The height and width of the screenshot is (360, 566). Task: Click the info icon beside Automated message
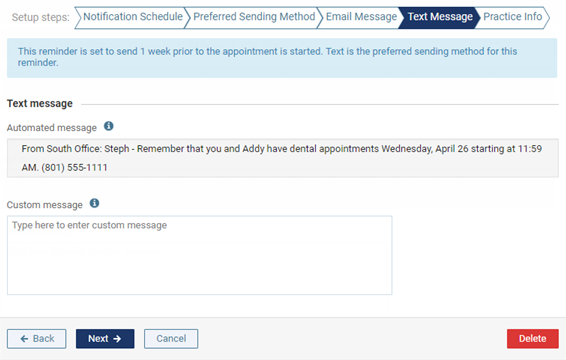tap(109, 126)
